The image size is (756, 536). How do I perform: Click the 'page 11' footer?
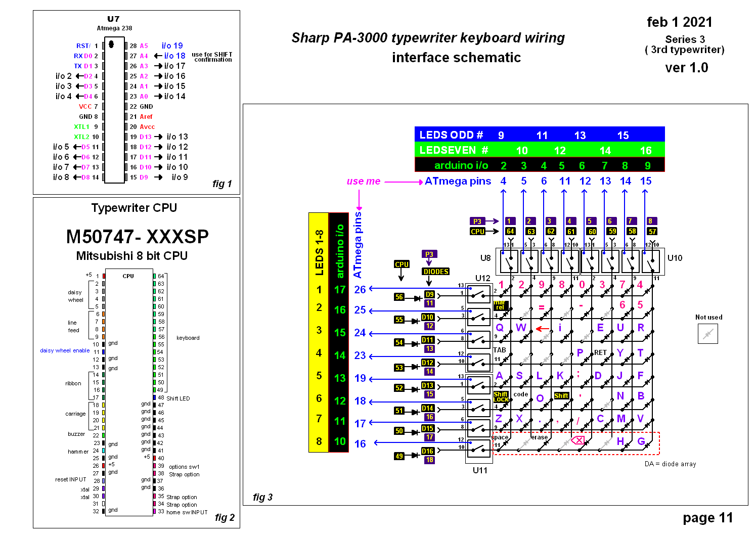pyautogui.click(x=707, y=518)
